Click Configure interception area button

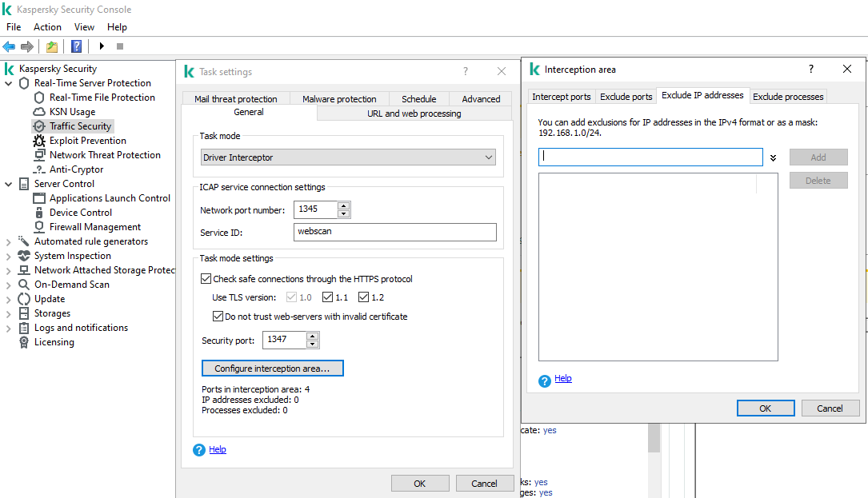click(x=272, y=369)
